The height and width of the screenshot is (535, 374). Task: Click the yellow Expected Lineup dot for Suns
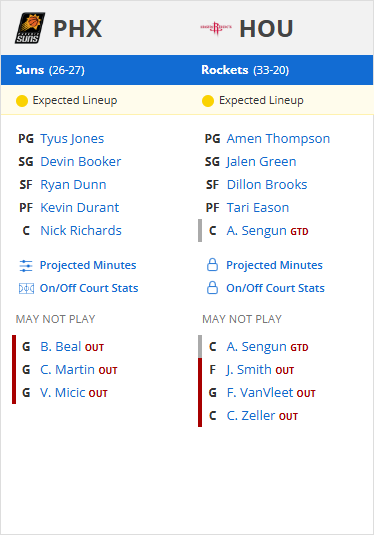[22, 101]
